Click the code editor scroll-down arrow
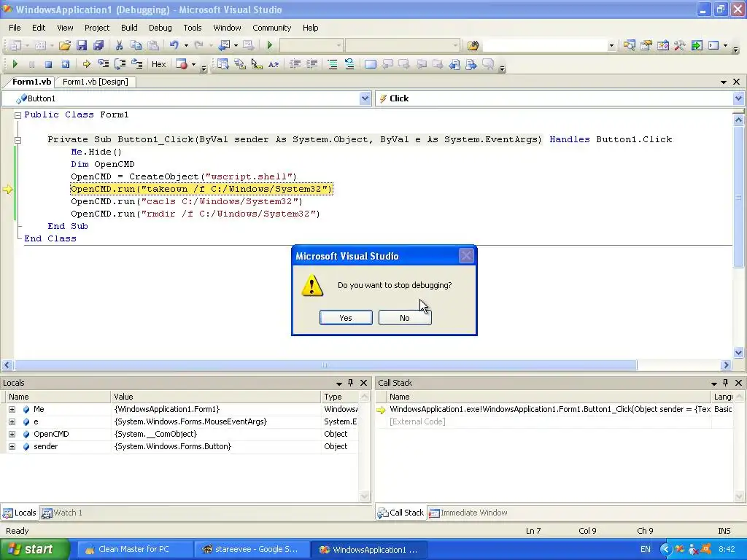Viewport: 747px width, 560px height. coord(738,353)
